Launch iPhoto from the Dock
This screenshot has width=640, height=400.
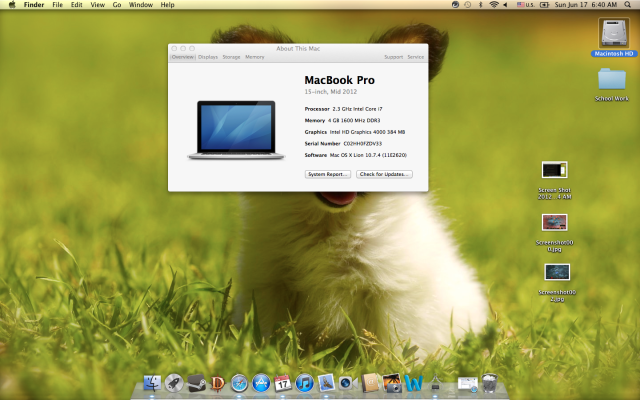392,383
